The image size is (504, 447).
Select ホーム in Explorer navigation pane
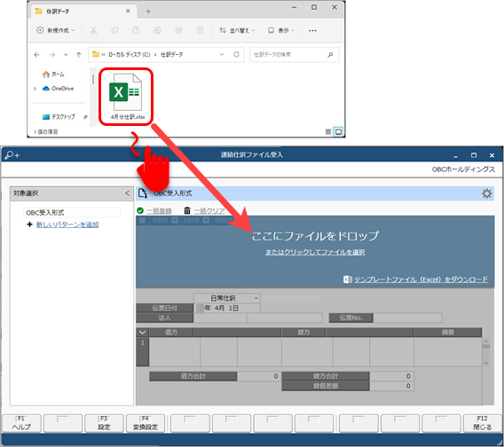click(x=53, y=74)
